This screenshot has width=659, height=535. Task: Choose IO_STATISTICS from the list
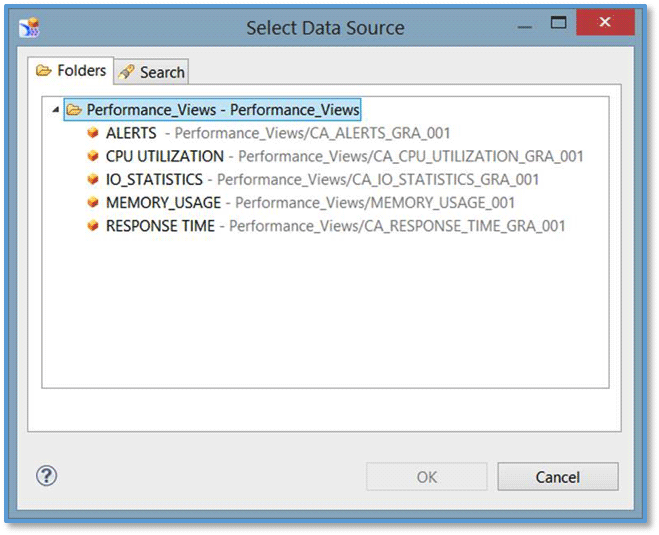[x=154, y=180]
